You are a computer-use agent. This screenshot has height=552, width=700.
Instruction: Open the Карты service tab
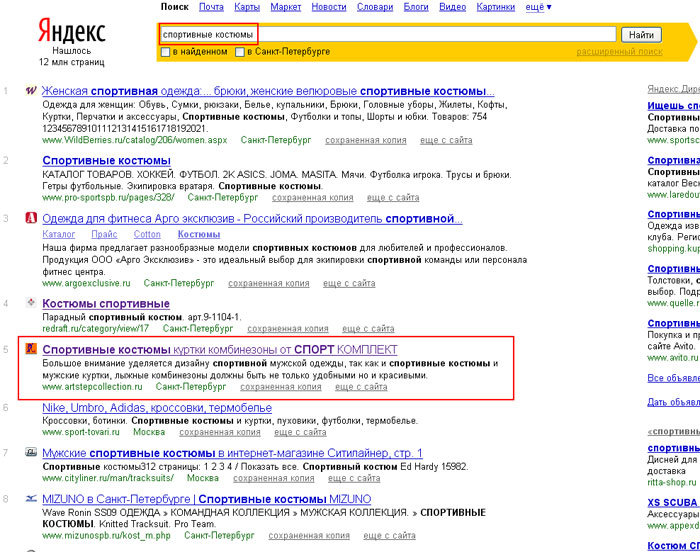click(x=247, y=7)
